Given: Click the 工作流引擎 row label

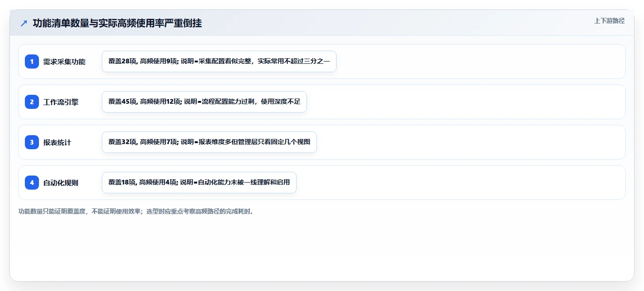Looking at the screenshot, I should (x=61, y=102).
